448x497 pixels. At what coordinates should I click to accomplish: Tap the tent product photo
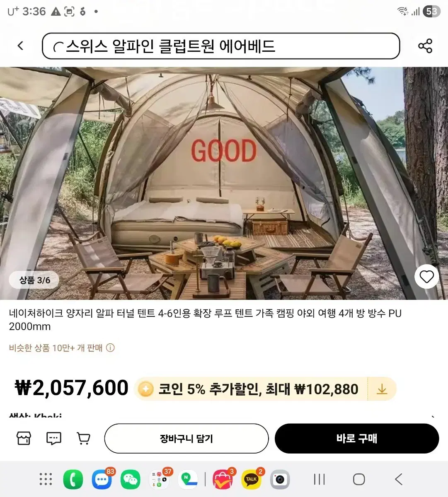click(x=224, y=183)
